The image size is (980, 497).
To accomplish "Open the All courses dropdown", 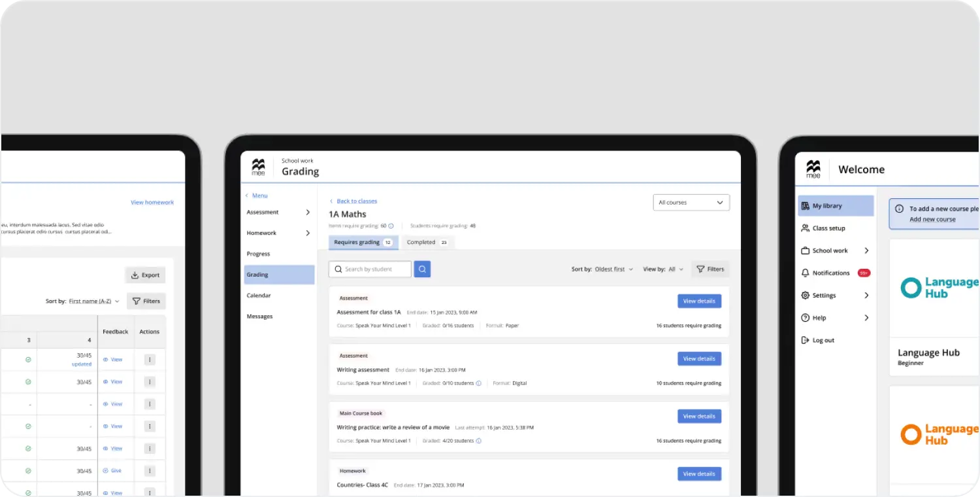I will 691,203.
